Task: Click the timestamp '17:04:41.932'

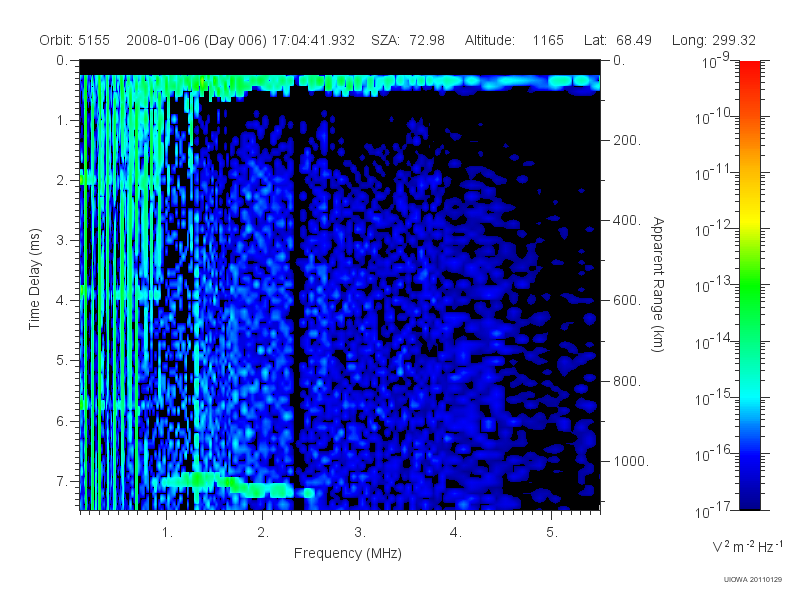Action: tap(313, 40)
